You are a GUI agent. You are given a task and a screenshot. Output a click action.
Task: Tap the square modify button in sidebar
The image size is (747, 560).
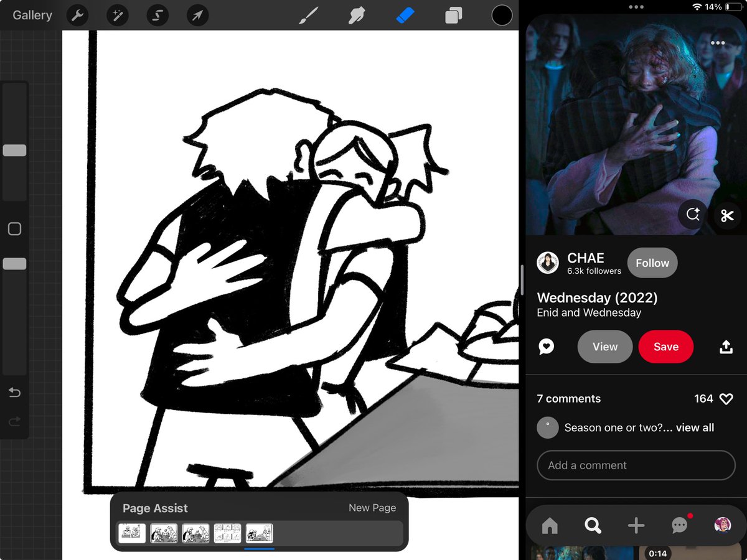(x=14, y=229)
